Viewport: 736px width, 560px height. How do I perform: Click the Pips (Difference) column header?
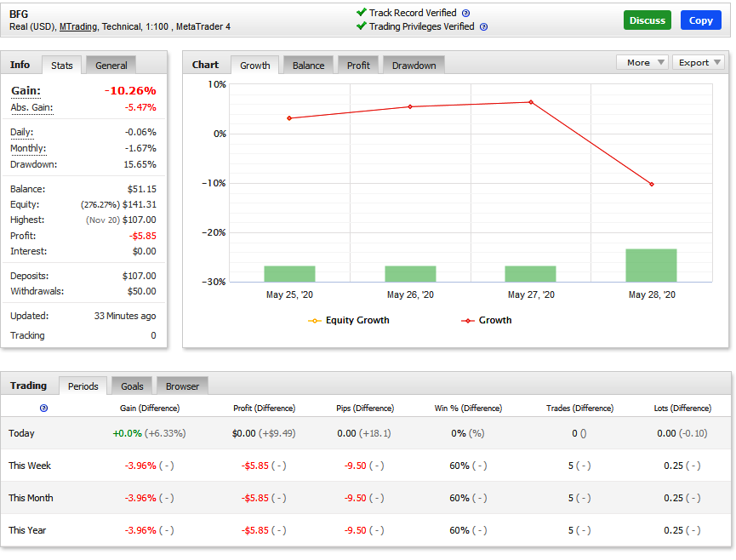[365, 409]
